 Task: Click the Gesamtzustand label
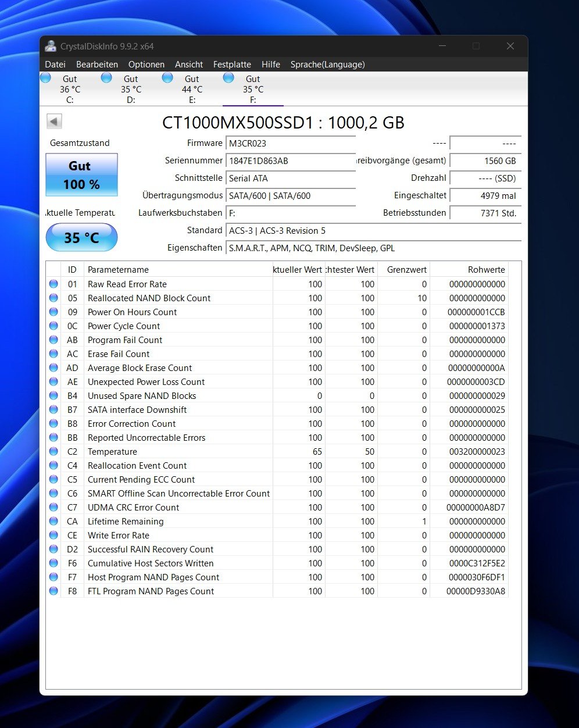(80, 143)
